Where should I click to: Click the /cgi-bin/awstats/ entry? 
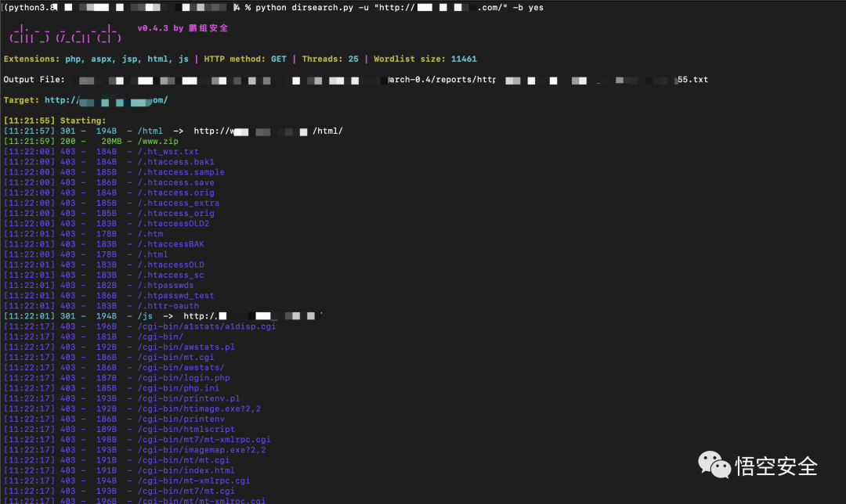click(181, 368)
